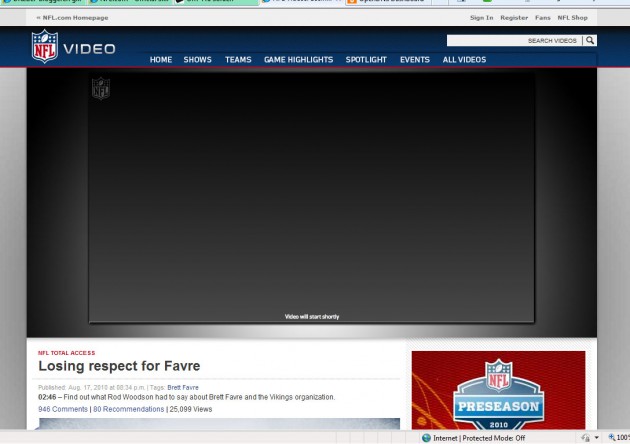The width and height of the screenshot is (630, 444).
Task: Click the Losing respect for Favre title
Action: pos(119,366)
